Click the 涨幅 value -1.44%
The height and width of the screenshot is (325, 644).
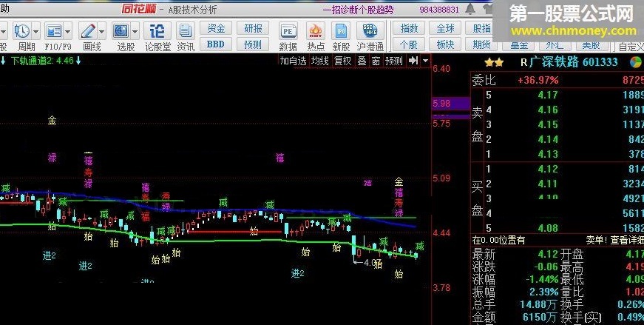[x=543, y=280]
